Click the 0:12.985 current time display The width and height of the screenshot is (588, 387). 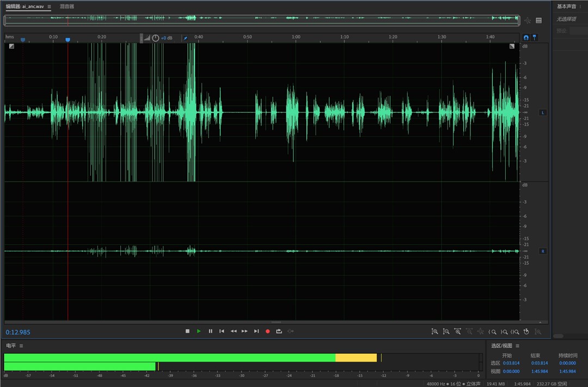18,332
